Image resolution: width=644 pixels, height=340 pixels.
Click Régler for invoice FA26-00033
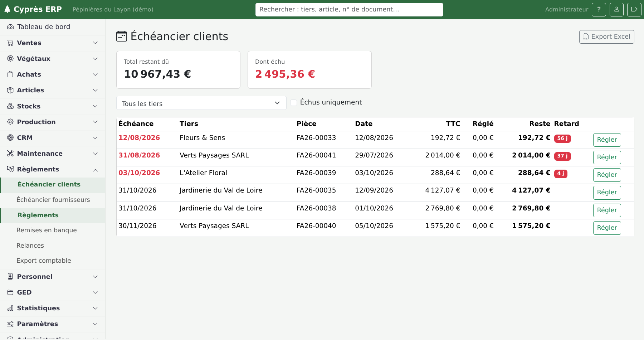pyautogui.click(x=607, y=140)
